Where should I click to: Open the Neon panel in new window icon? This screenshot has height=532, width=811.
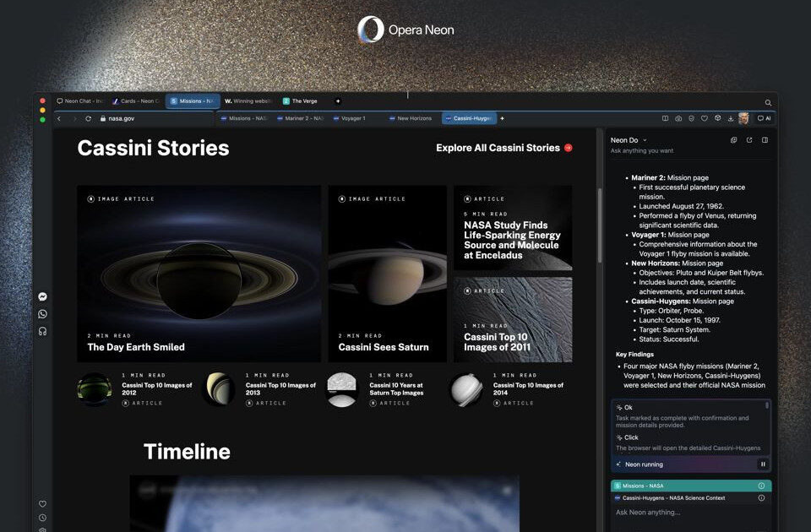pyautogui.click(x=749, y=140)
